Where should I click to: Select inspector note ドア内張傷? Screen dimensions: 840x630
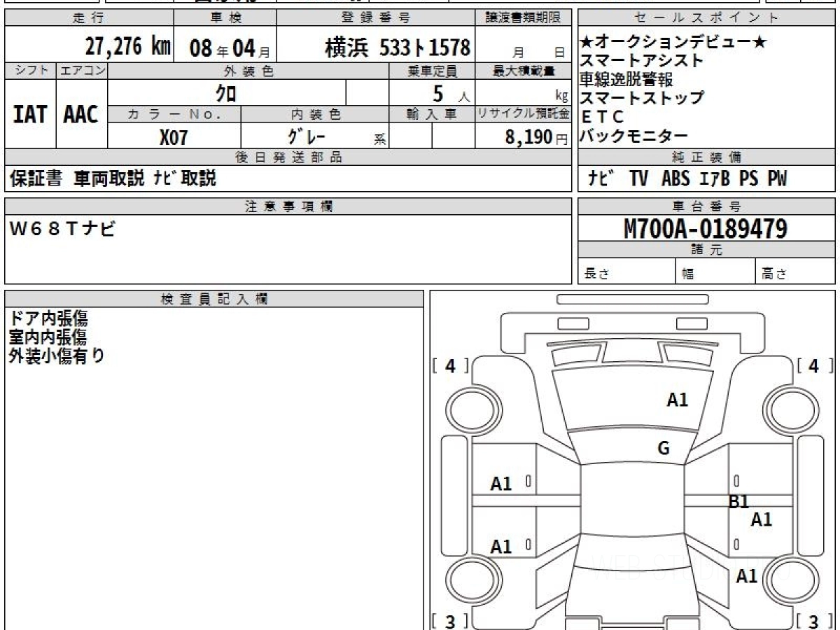tap(48, 319)
